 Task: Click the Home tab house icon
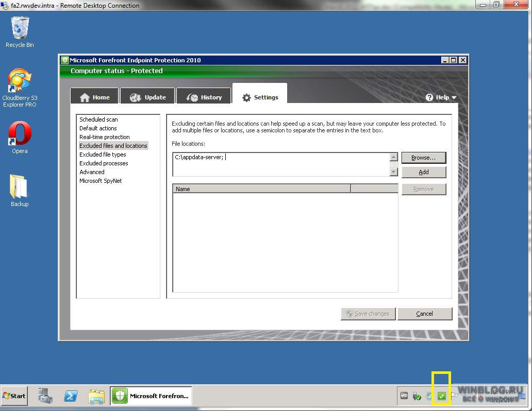pos(85,98)
